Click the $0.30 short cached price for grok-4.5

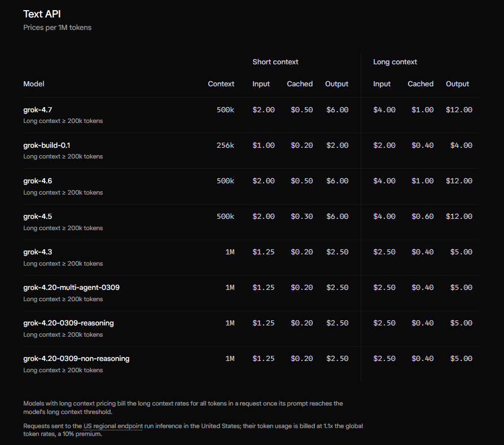coord(301,217)
